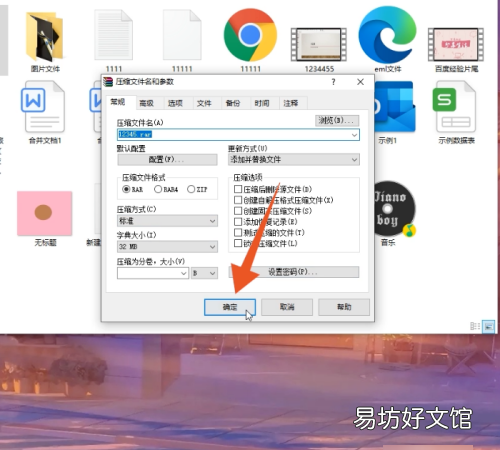Select the 1234455 video file thumbnail

[x=319, y=45]
